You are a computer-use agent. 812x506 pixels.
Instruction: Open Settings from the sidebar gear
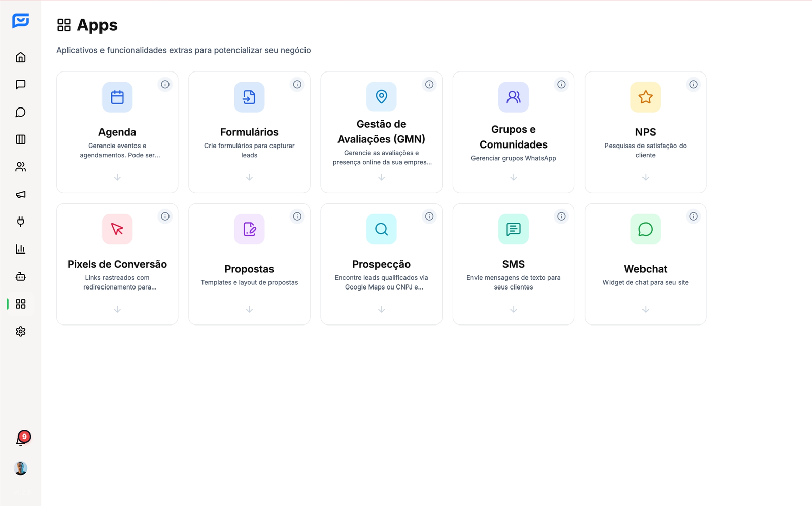tap(20, 331)
